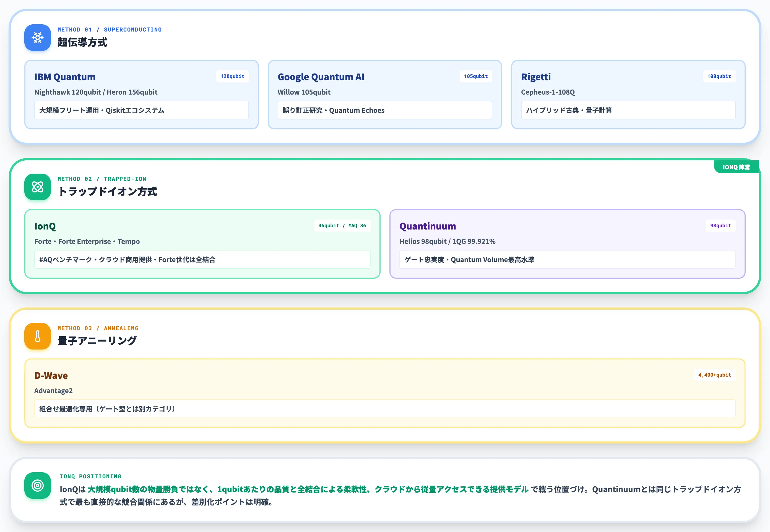Screen dimensions: 770x532
Task: Click the ゲート忠実度・Quantum Volume最高水準 note
Action: [567, 260]
